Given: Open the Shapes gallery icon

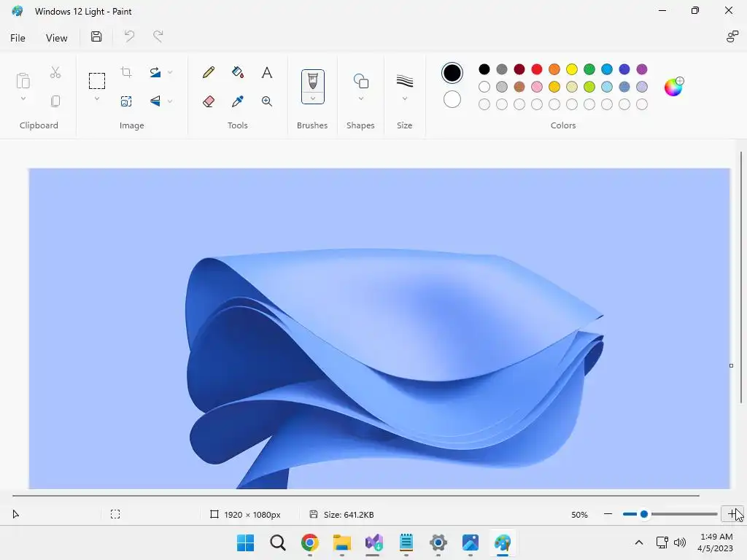Looking at the screenshot, I should (361, 81).
